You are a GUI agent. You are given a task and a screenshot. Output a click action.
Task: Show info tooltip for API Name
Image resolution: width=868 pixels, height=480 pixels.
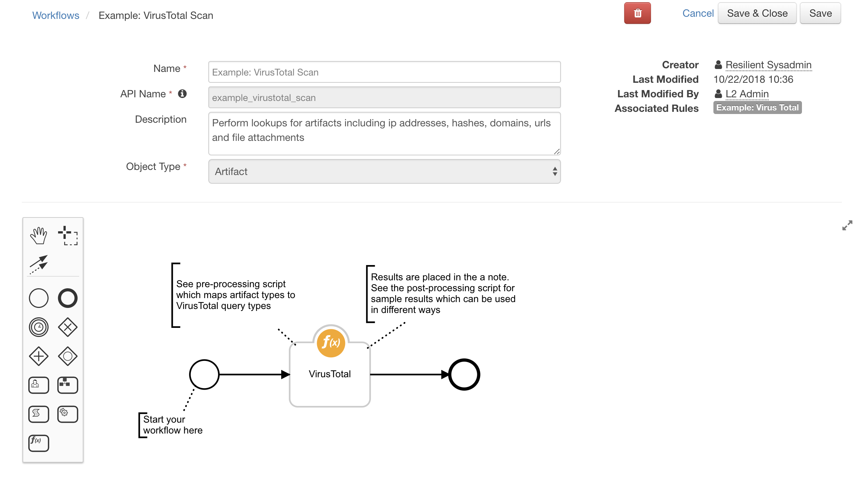[x=183, y=94]
